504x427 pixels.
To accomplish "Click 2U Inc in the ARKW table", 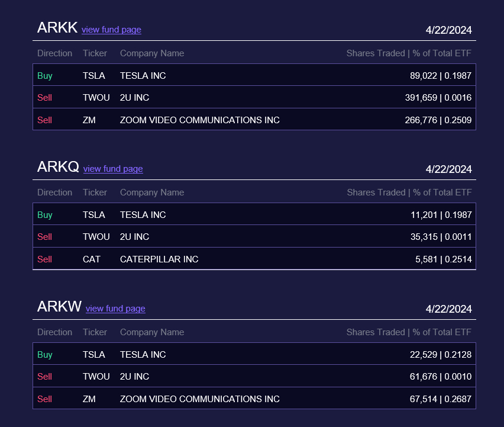I will coord(134,377).
